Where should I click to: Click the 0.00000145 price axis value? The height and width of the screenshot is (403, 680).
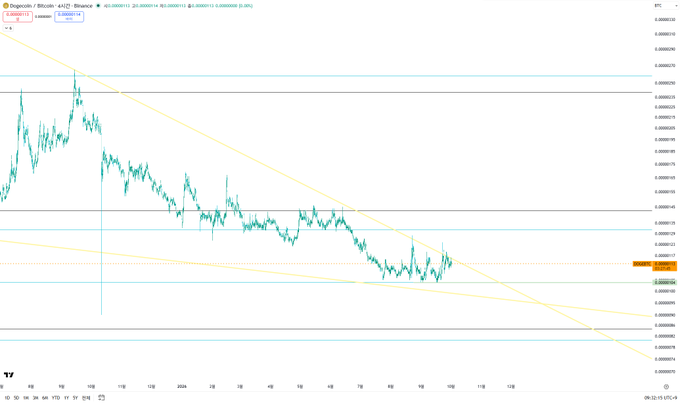665,207
